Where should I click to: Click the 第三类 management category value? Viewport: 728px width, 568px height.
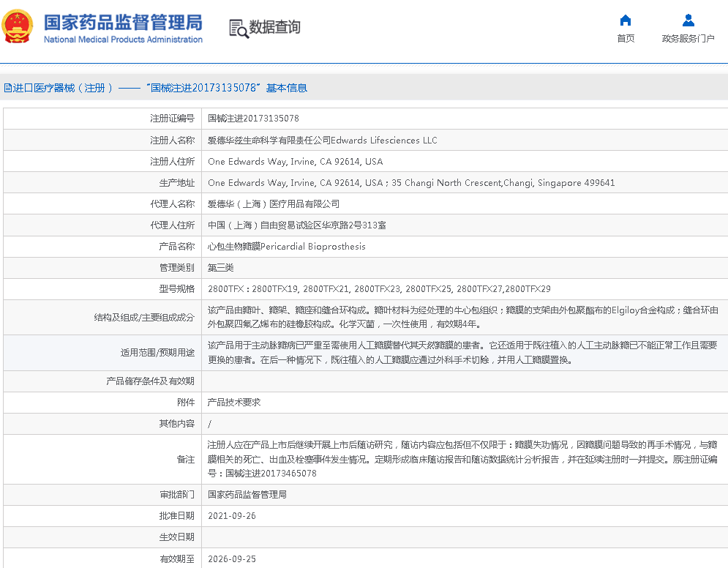221,268
